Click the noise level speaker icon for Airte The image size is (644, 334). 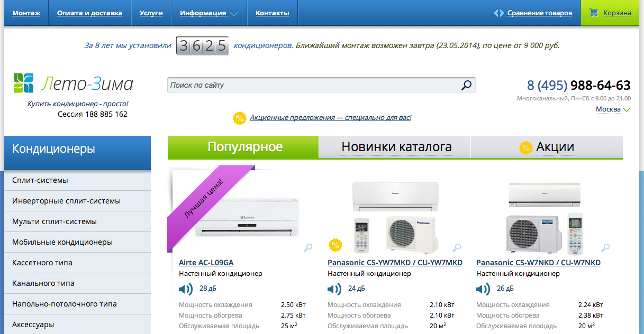[186, 289]
